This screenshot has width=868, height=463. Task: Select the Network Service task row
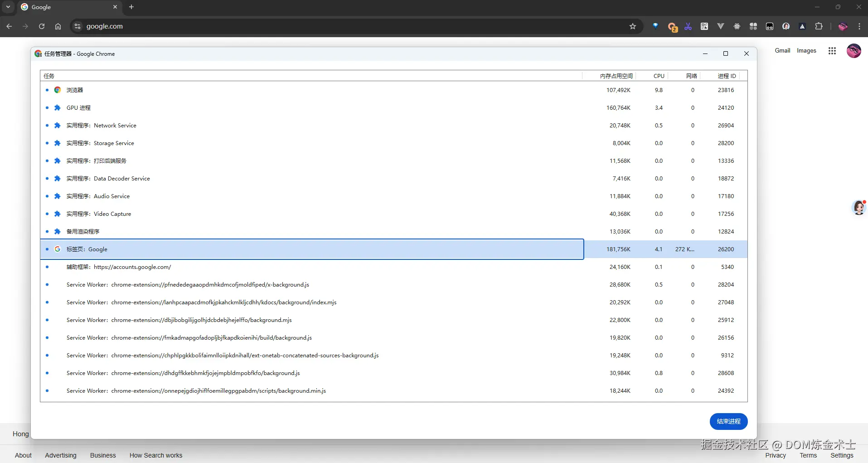coord(393,125)
